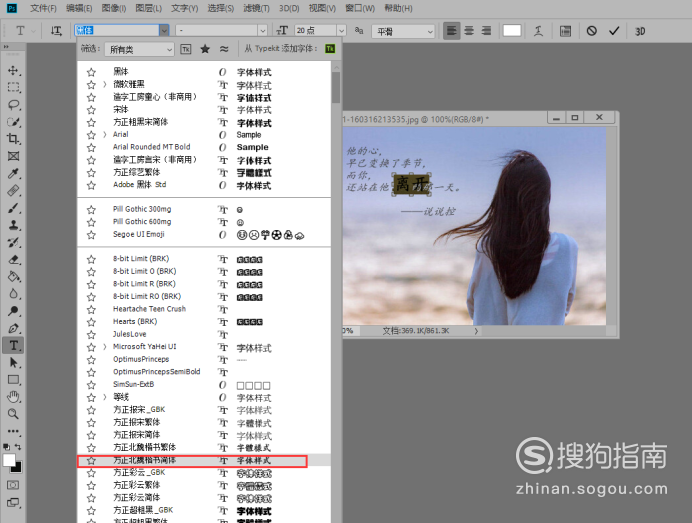This screenshot has width=692, height=523.
Task: Open the warped text dialog
Action: (538, 31)
